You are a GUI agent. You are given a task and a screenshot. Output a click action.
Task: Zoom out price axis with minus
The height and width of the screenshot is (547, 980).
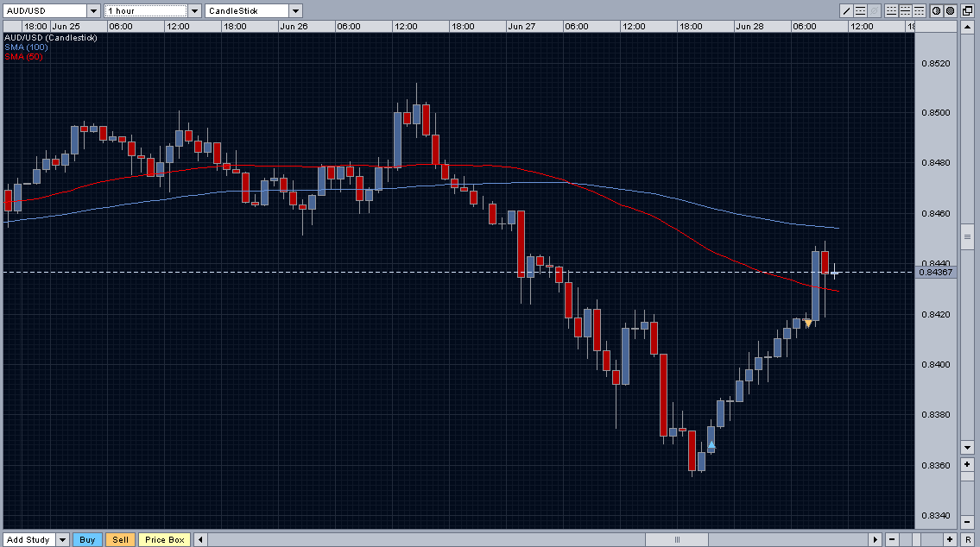tap(968, 522)
